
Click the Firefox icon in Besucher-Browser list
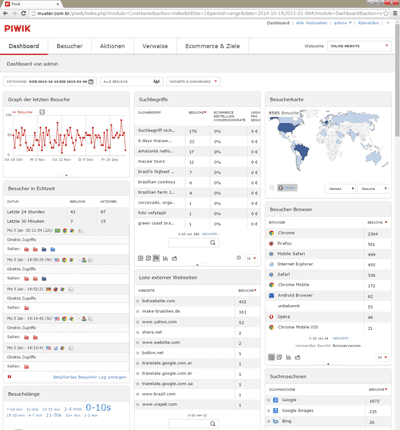point(271,243)
